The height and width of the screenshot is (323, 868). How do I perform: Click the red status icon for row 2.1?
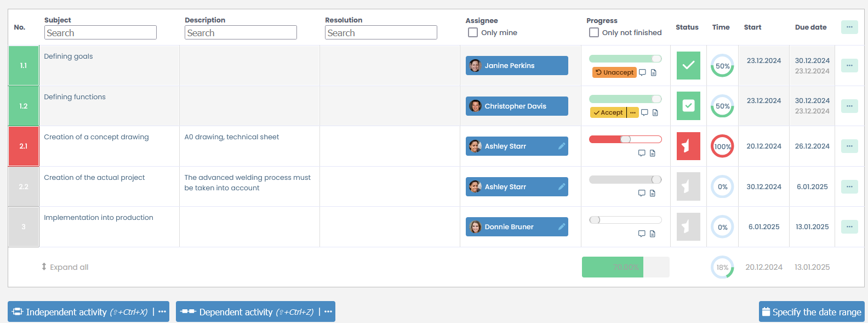[x=688, y=146]
